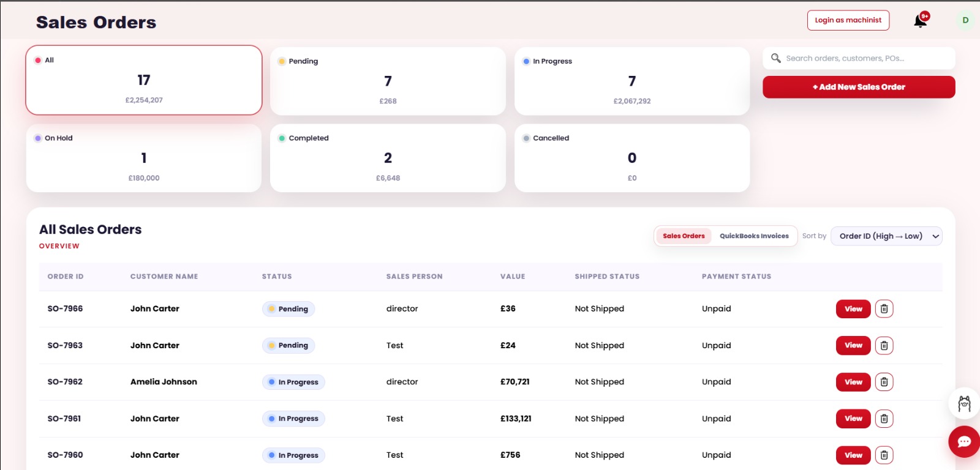Click the SALES PERSON column header
980x470 pixels.
414,277
